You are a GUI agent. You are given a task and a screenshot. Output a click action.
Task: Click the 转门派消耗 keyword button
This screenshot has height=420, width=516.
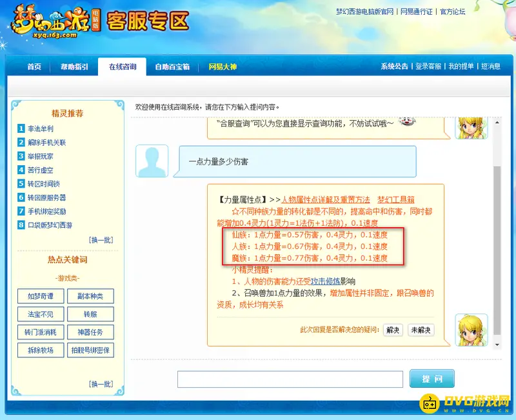pos(41,332)
